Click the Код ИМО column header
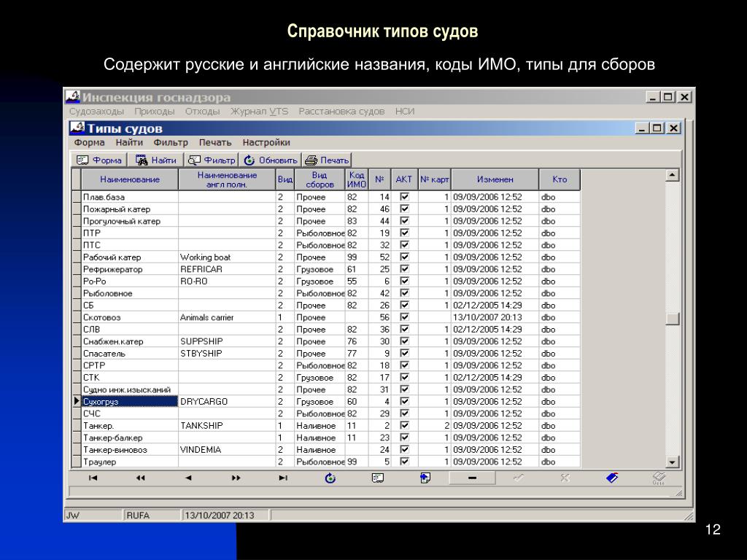 (x=356, y=179)
